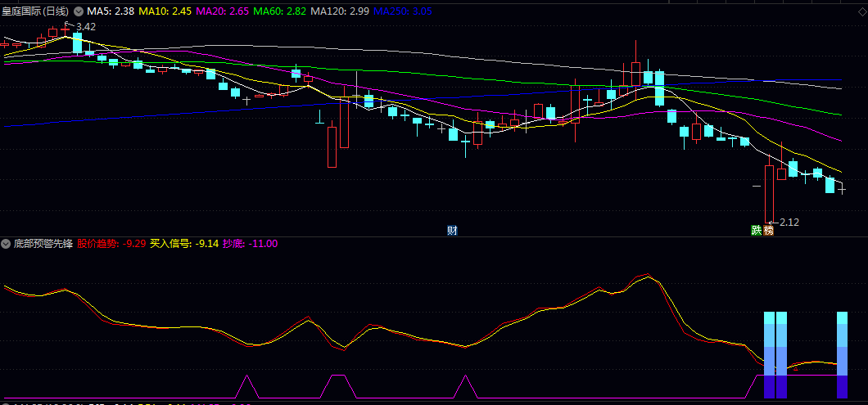Click the red 股价趋势 indicator value

click(111, 244)
